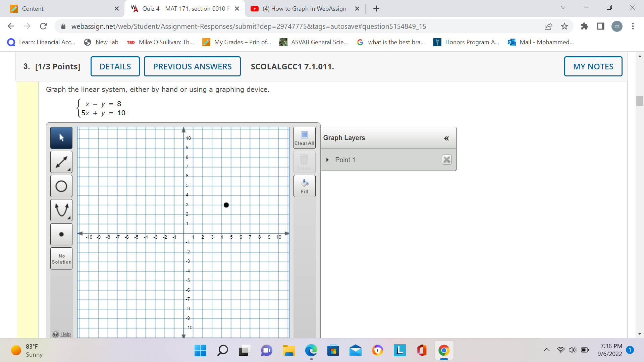Click the plotted black point on graph
The height and width of the screenshot is (362, 644).
[226, 205]
